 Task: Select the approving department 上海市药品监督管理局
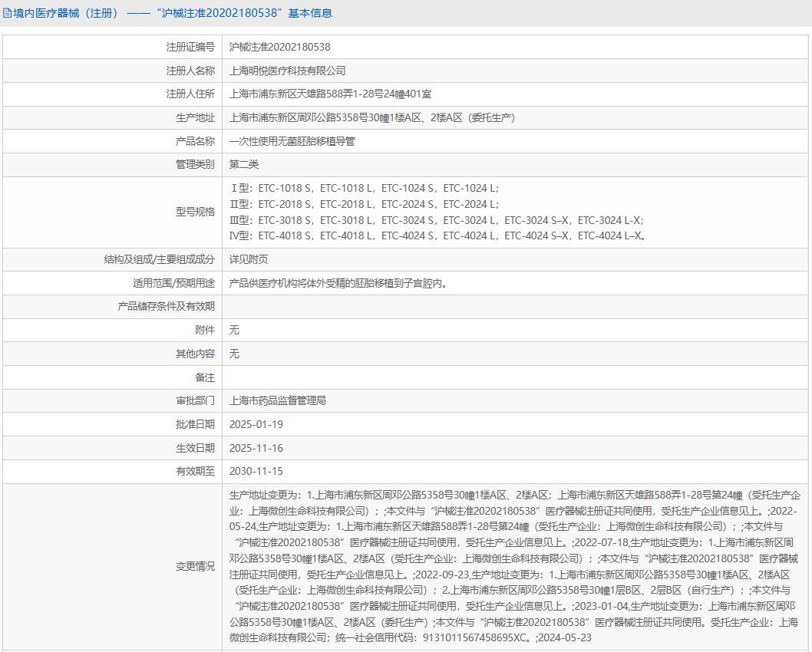click(278, 401)
